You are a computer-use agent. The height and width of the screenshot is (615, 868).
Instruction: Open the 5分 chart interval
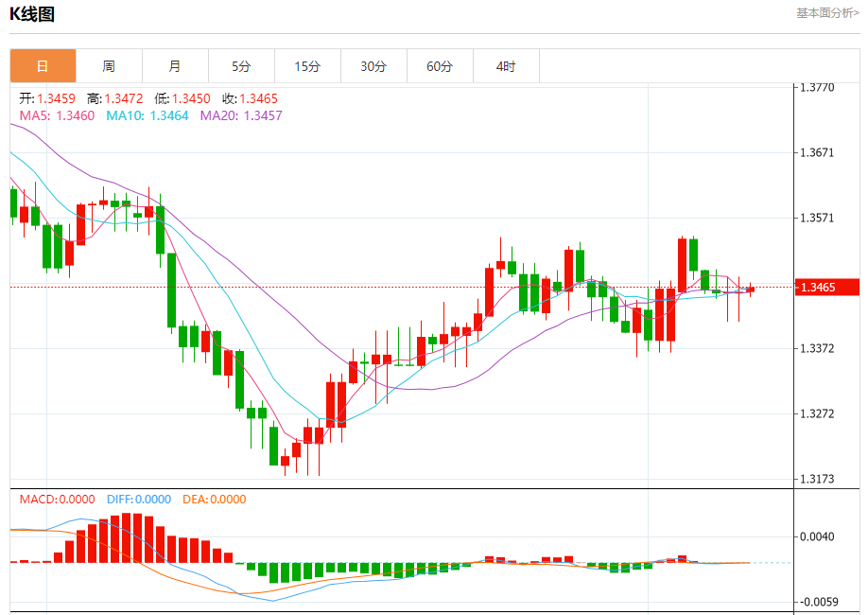(241, 66)
